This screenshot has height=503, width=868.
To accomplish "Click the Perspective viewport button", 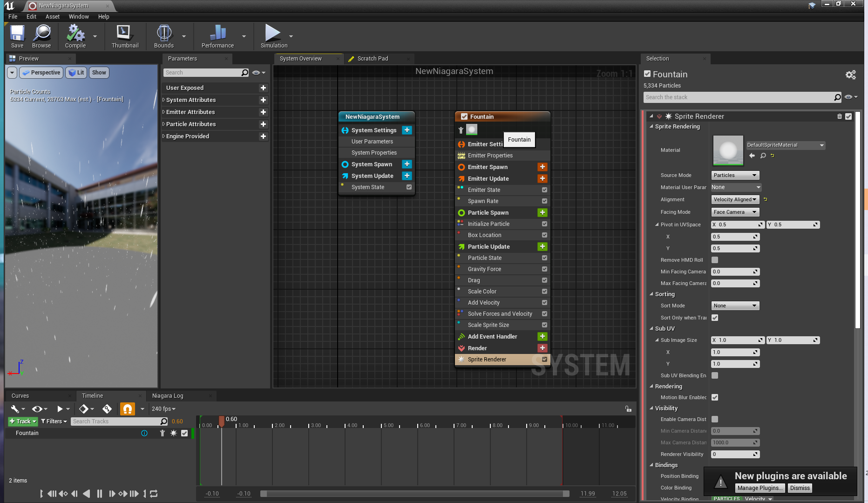I will [x=41, y=73].
